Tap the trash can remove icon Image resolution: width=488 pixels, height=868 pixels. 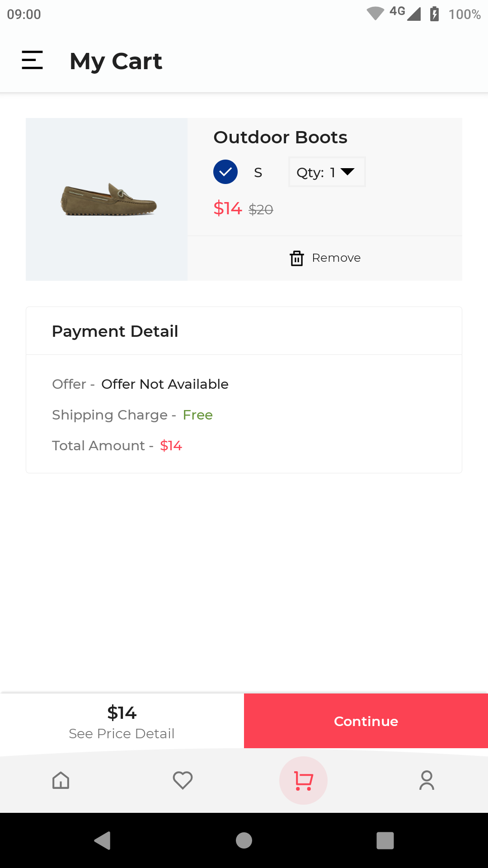pyautogui.click(x=297, y=258)
